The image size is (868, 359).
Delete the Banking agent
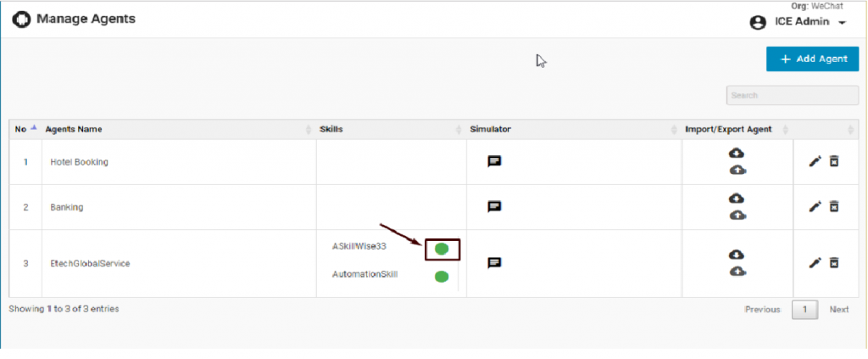coord(833,206)
